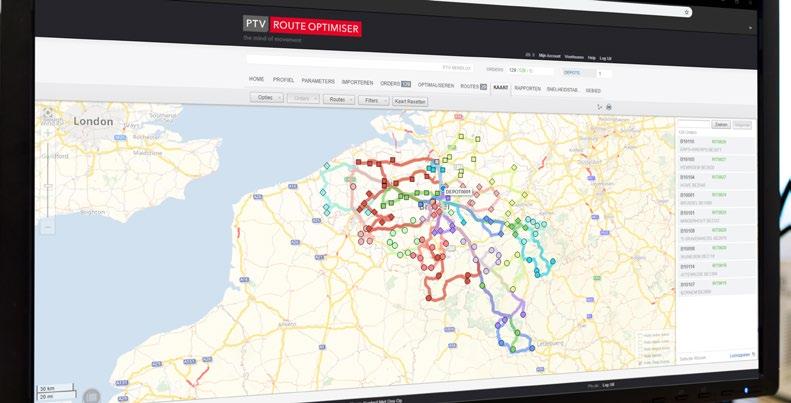Open the SNELHEIDSTAB menu item

click(563, 90)
